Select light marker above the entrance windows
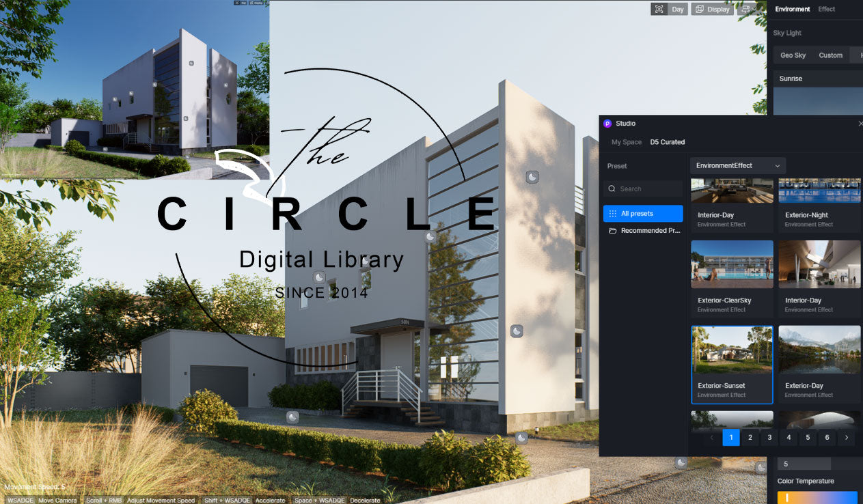This screenshot has height=504, width=863. click(319, 277)
